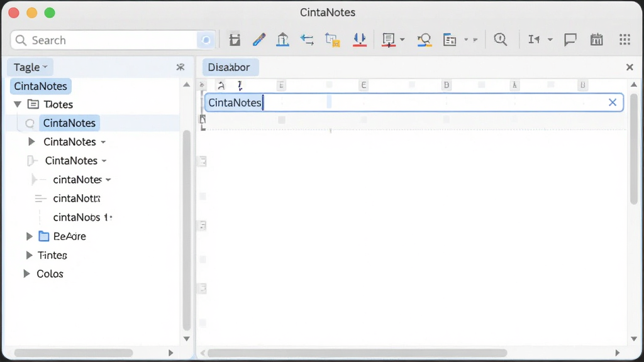Click sidebar horizontal scrollbar right arrow
The height and width of the screenshot is (362, 644).
pyautogui.click(x=171, y=353)
